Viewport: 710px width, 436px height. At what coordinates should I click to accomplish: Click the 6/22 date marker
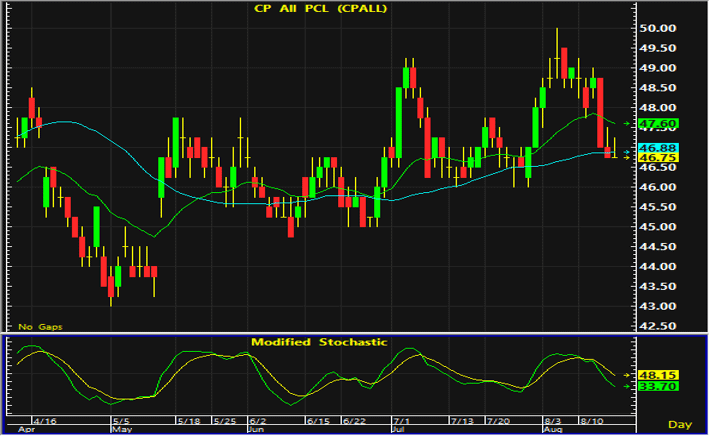(x=354, y=421)
